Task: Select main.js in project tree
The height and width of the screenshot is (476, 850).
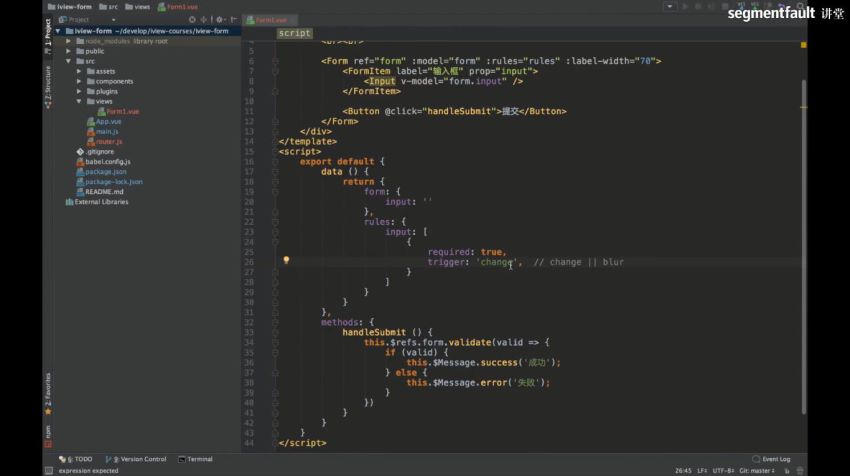Action: click(102, 131)
